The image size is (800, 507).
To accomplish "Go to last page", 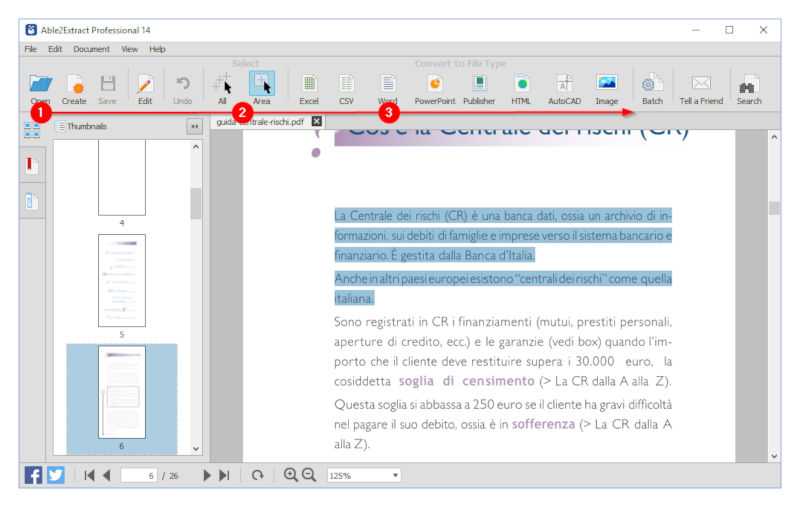I will pos(224,475).
